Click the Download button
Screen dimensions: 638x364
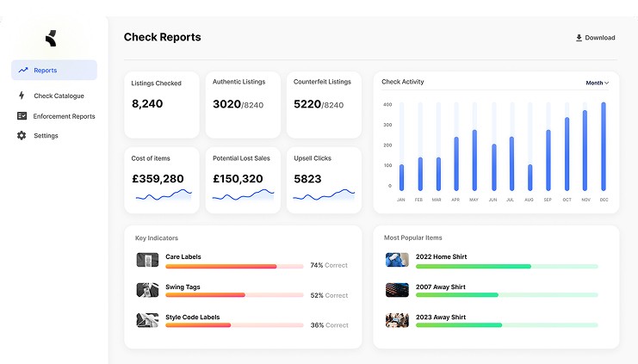595,38
